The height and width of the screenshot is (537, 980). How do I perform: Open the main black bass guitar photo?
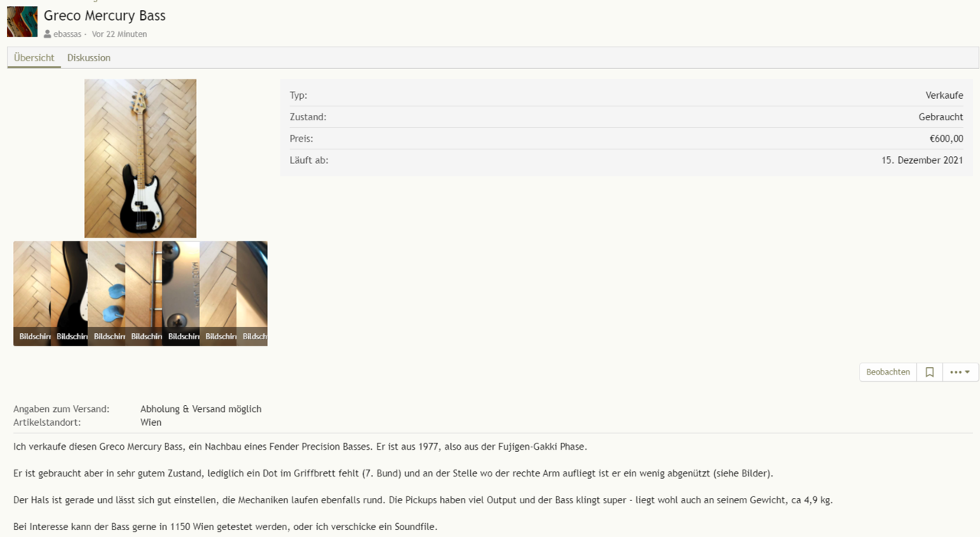[x=140, y=159]
